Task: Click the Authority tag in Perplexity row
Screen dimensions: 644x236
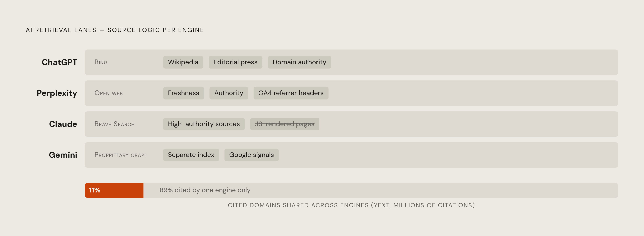Action: [x=228, y=93]
